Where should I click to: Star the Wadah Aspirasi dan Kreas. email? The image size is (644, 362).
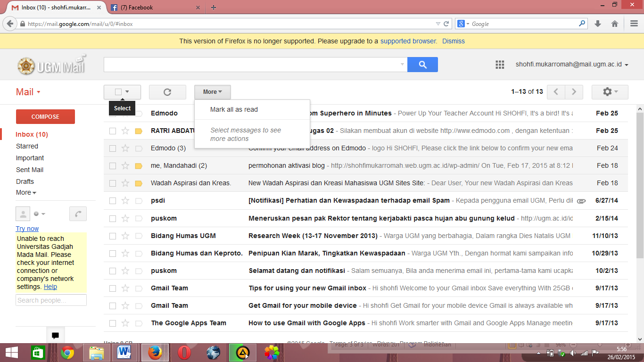125,183
